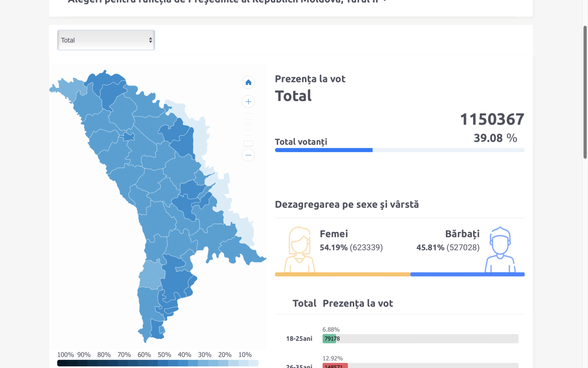Click the lightest 10% legend swatch
The height and width of the screenshot is (368, 588).
(x=253, y=363)
